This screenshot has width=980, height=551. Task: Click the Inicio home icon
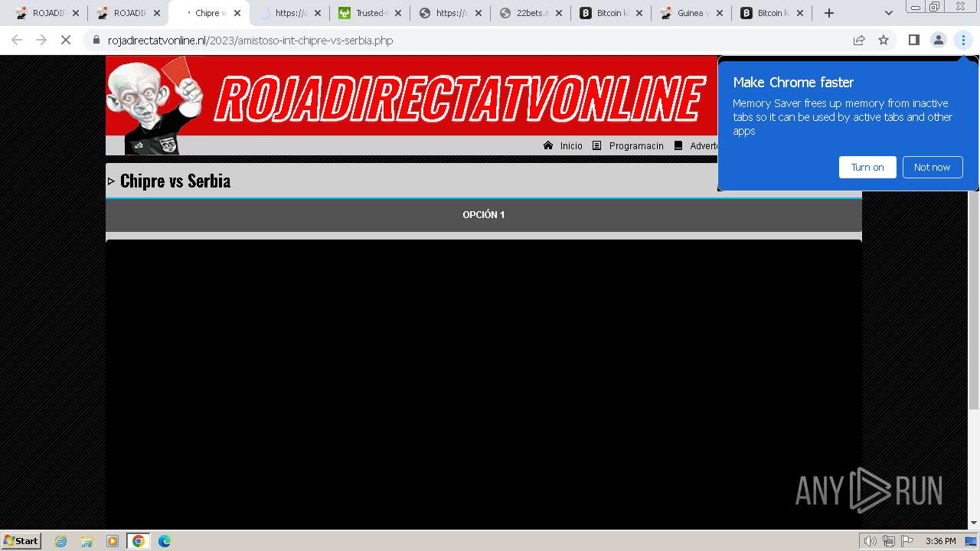[548, 145]
